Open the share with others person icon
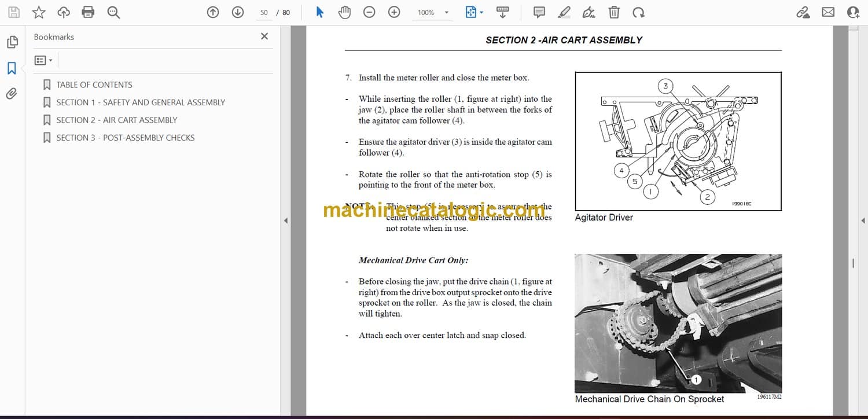Viewport: 868px width, 419px height. pos(853,12)
